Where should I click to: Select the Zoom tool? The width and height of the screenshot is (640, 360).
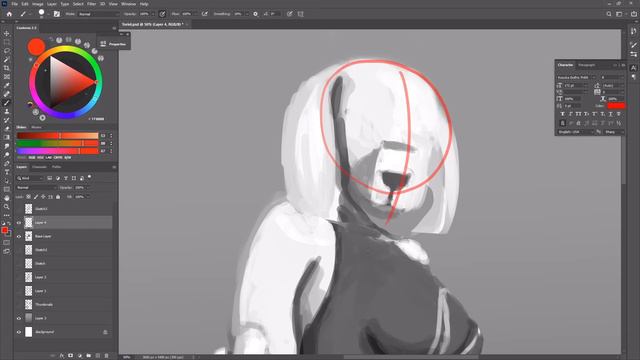pos(7,207)
